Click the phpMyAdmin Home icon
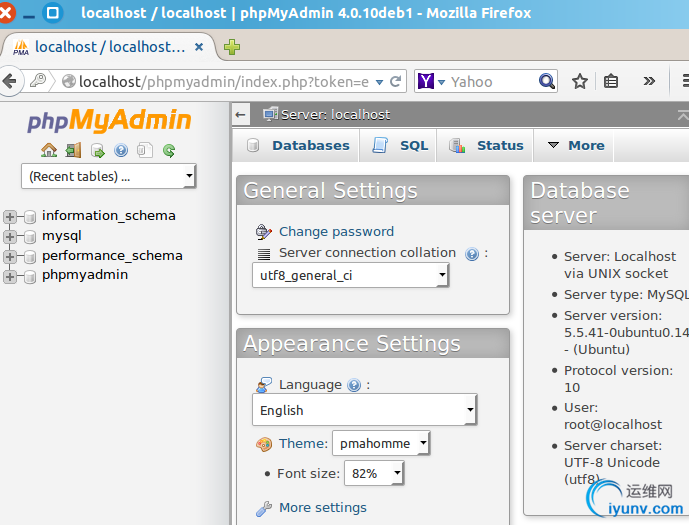Image resolution: width=689 pixels, height=525 pixels. [x=49, y=150]
